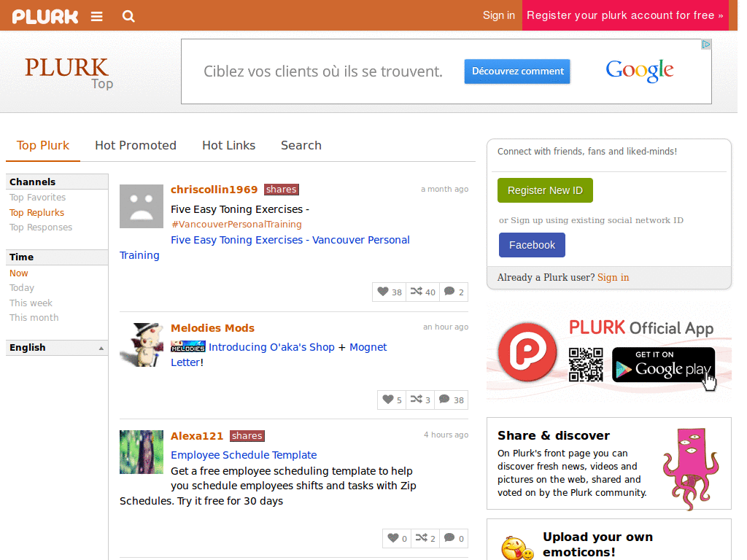Click Sign in link beside Already a Plurk user
Viewport: 747px width, 560px height.
coord(613,277)
